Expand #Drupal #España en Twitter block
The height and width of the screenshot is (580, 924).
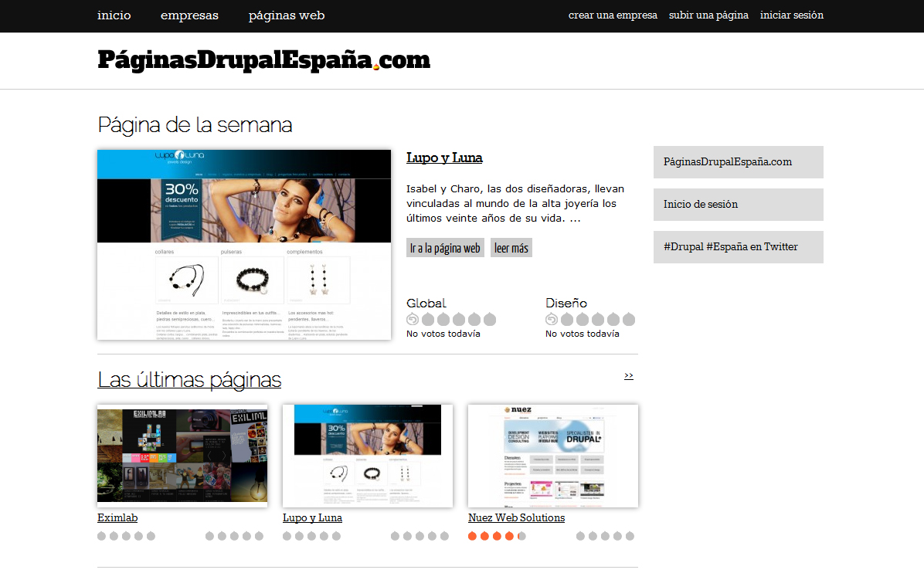[x=739, y=246]
